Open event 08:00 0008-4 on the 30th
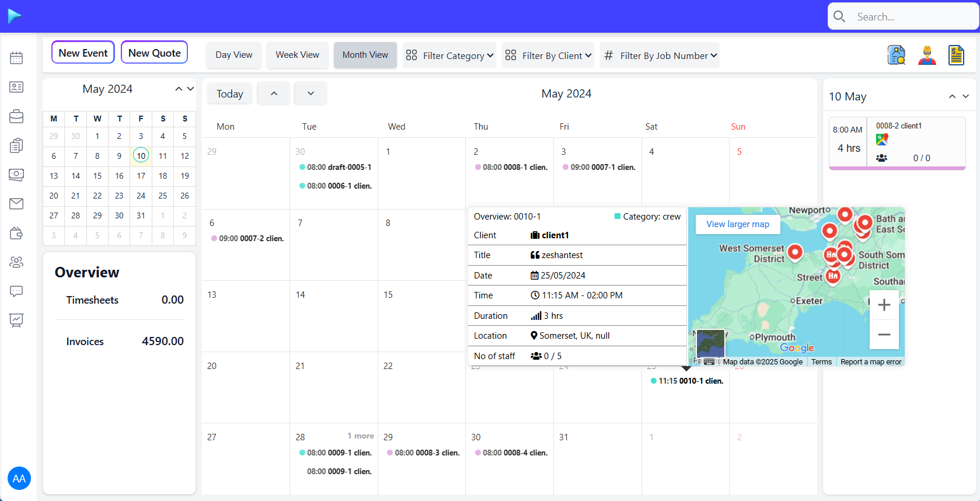The height and width of the screenshot is (501, 980). pos(511,453)
